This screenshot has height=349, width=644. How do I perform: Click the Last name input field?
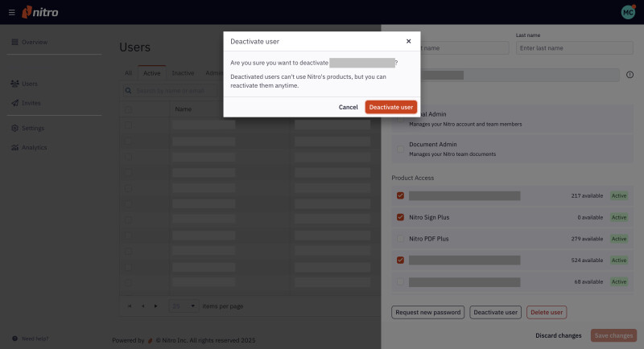(x=576, y=48)
